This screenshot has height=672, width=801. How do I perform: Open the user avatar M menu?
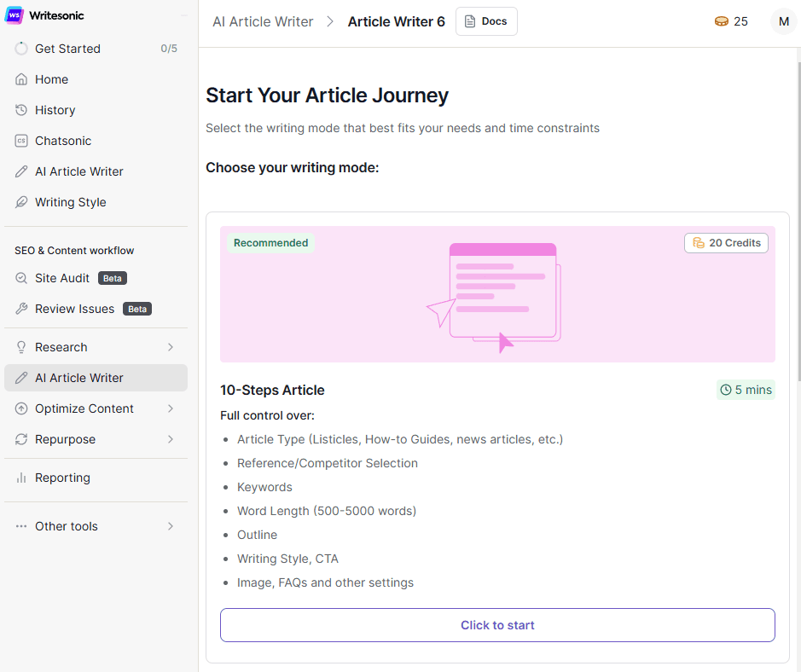coord(783,21)
